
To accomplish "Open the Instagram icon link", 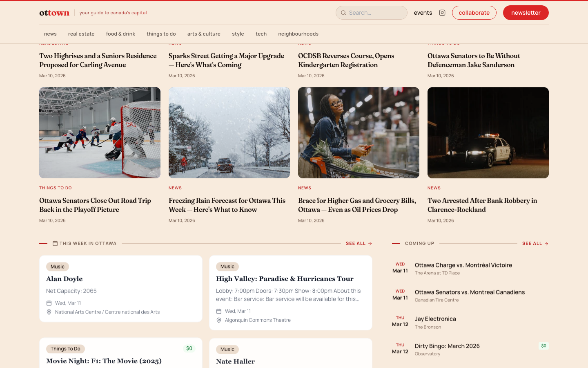I will tap(442, 13).
